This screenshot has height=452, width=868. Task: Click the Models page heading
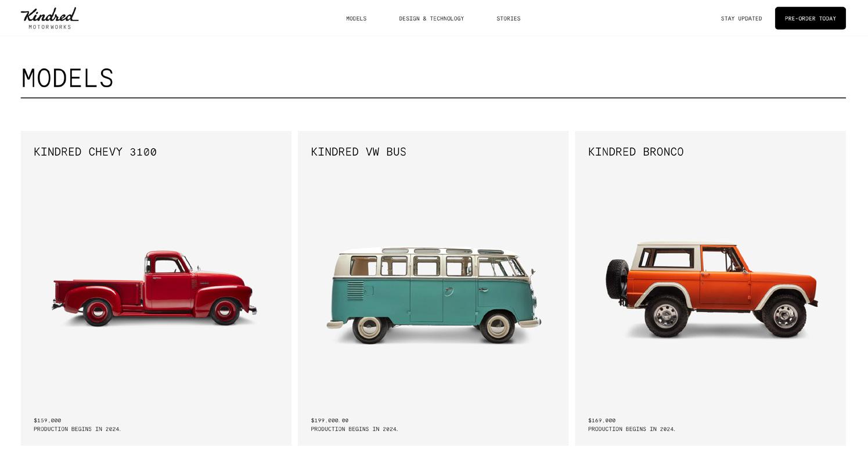(x=67, y=78)
